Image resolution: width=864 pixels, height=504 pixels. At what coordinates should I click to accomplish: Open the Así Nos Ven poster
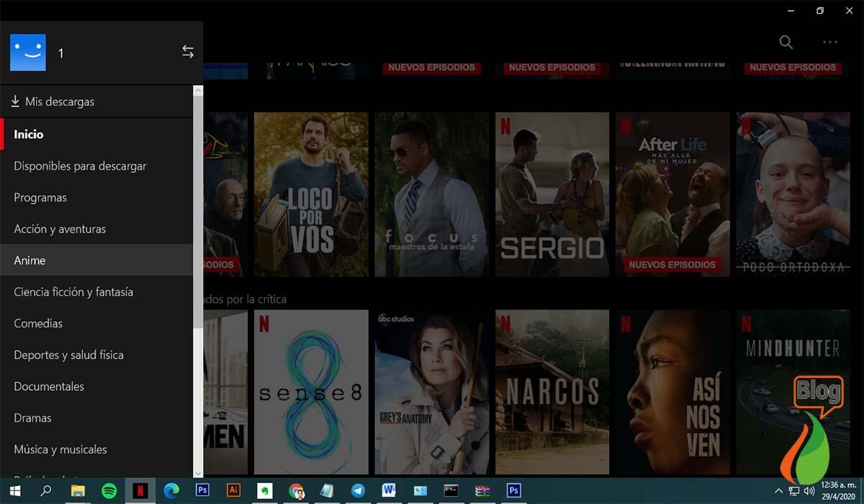point(672,392)
